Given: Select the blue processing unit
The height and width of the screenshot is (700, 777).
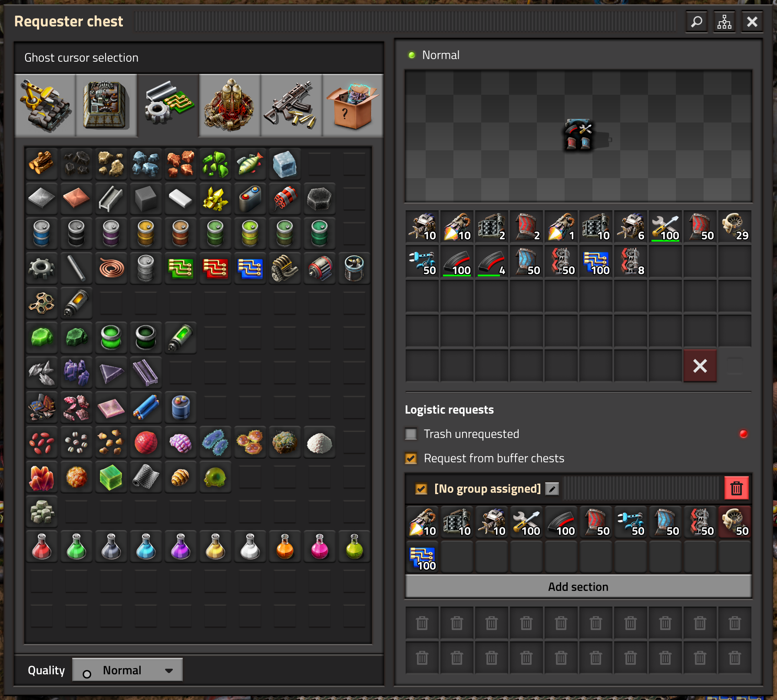Looking at the screenshot, I should (x=250, y=268).
